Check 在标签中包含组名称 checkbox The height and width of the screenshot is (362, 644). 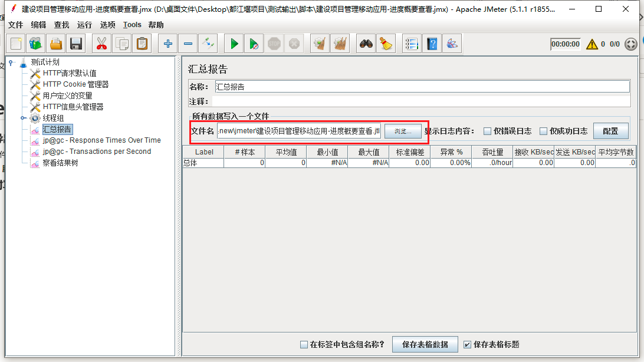(x=304, y=345)
